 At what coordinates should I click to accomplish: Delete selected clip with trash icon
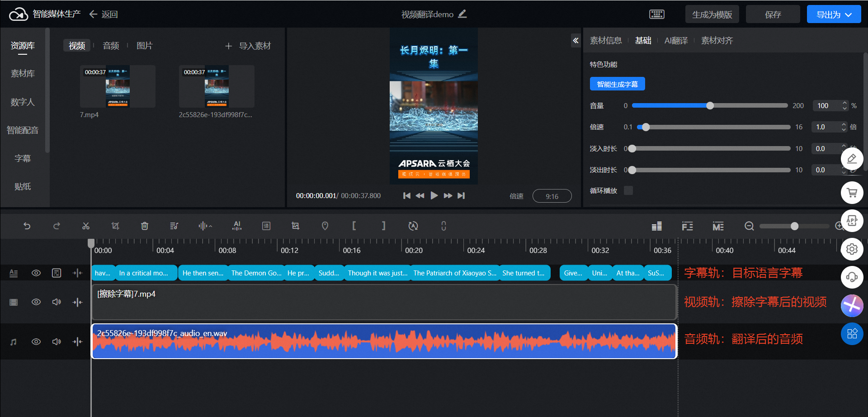coord(145,226)
